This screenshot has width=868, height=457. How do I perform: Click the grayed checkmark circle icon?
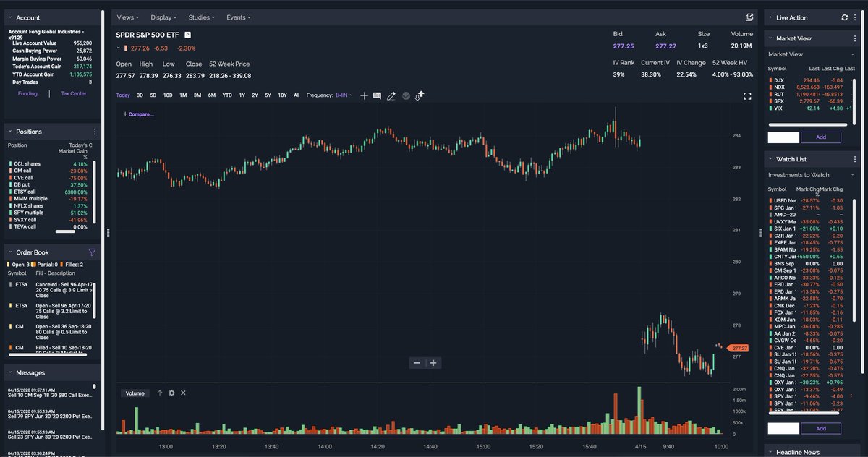tap(406, 95)
